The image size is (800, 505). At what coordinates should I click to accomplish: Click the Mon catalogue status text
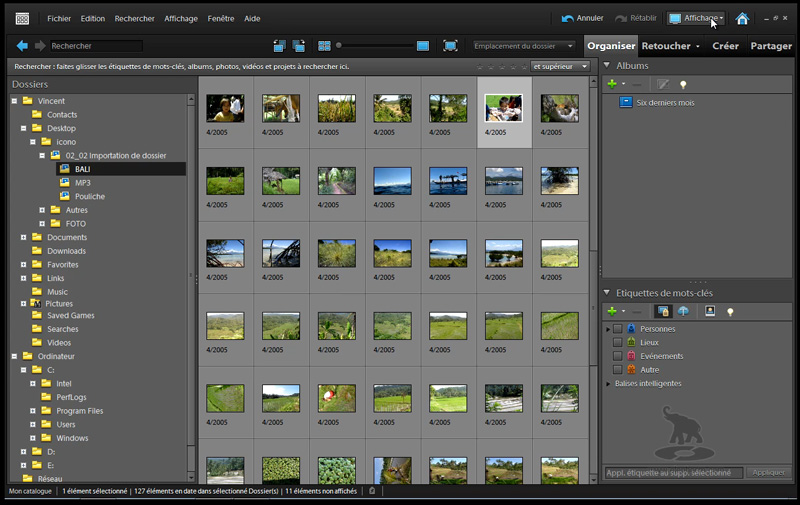point(30,491)
